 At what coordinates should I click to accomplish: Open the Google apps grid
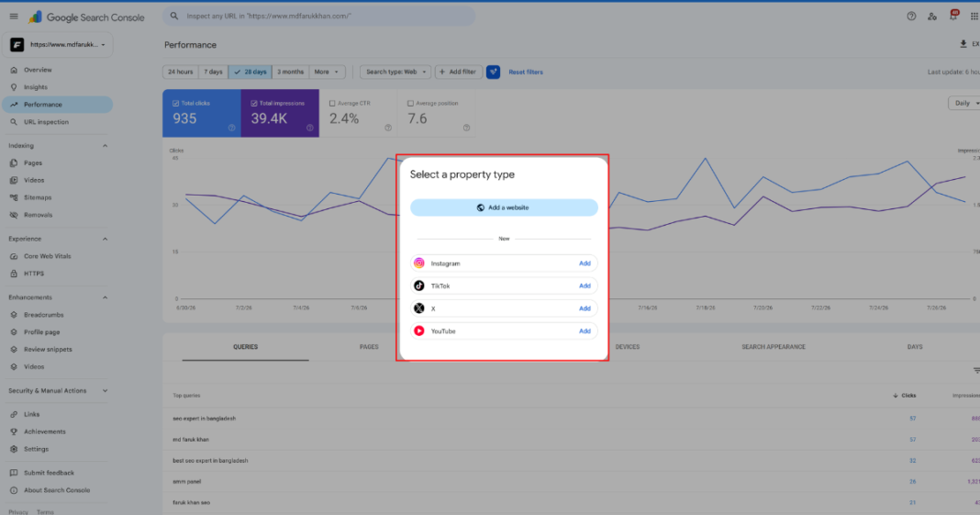tap(974, 17)
